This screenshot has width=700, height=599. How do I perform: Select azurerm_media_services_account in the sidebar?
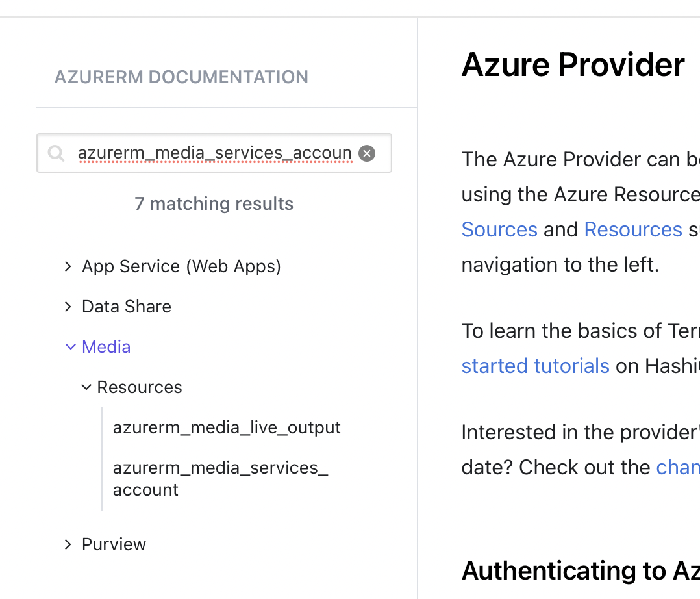[x=221, y=478]
